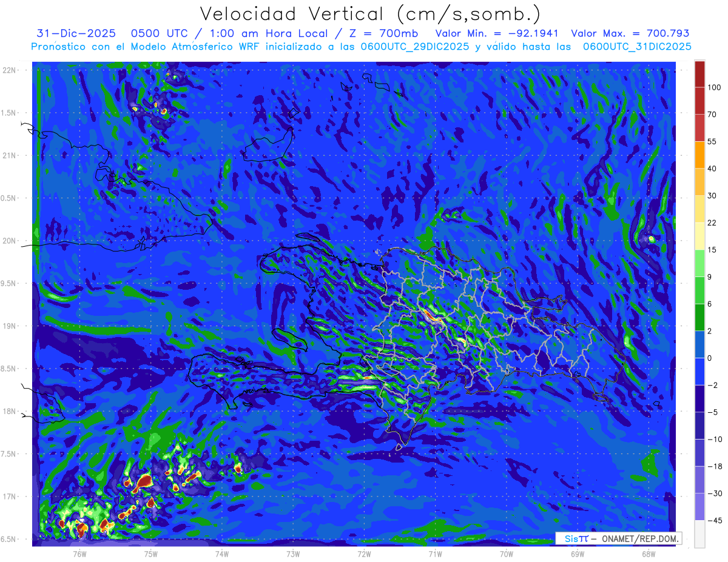This screenshot has width=728, height=562.
Task: Click the "21N" latitude label
Action: 9,155
